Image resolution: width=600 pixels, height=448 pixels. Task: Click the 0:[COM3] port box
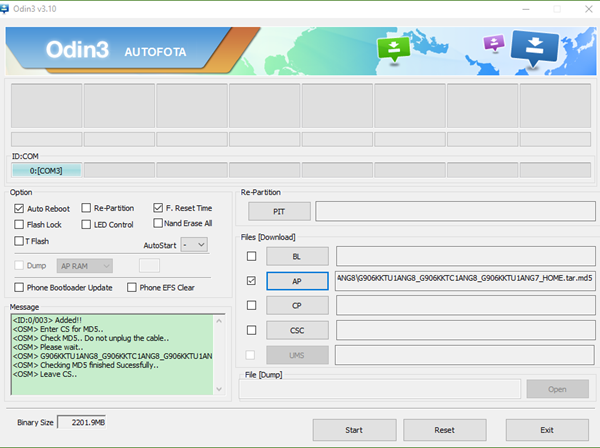[x=46, y=170]
